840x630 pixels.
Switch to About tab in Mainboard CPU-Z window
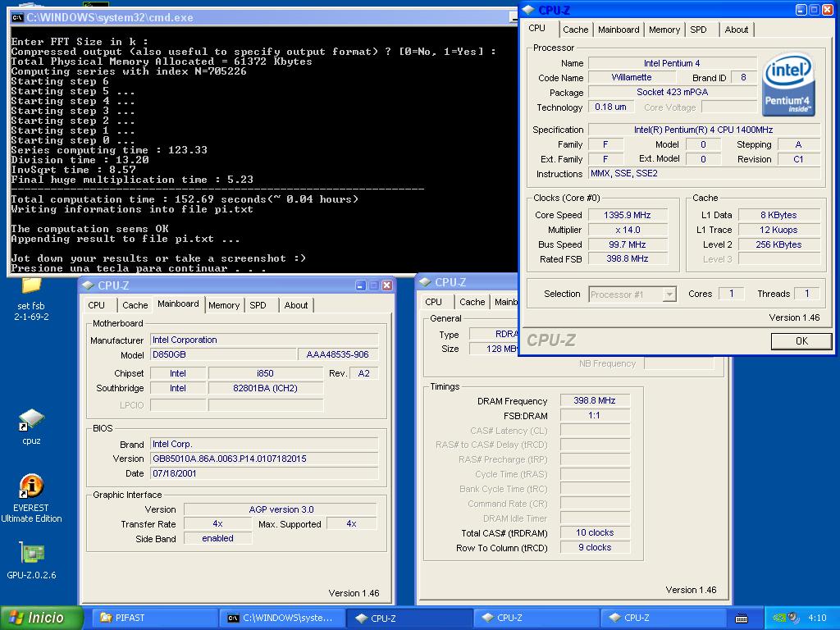coord(295,305)
